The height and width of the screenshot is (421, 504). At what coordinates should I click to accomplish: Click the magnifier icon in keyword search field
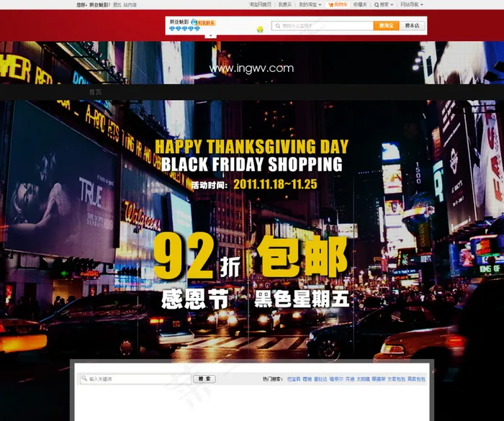coord(84,379)
